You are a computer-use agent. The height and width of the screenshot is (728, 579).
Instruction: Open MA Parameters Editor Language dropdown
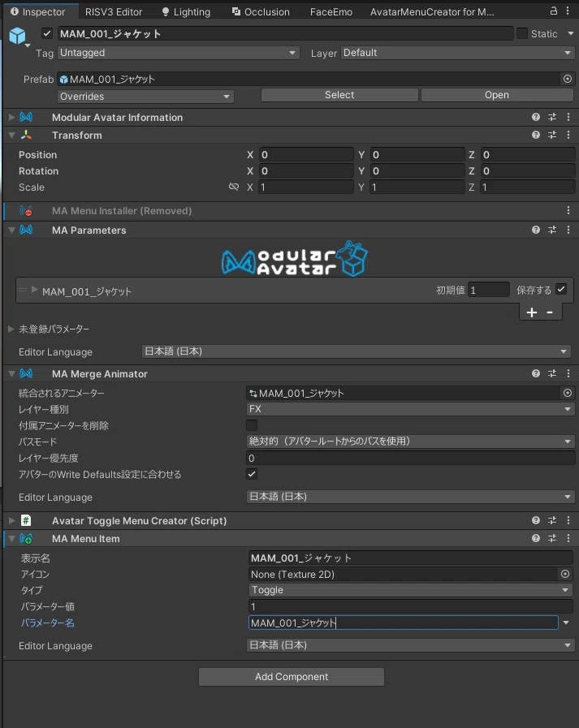[x=356, y=351]
